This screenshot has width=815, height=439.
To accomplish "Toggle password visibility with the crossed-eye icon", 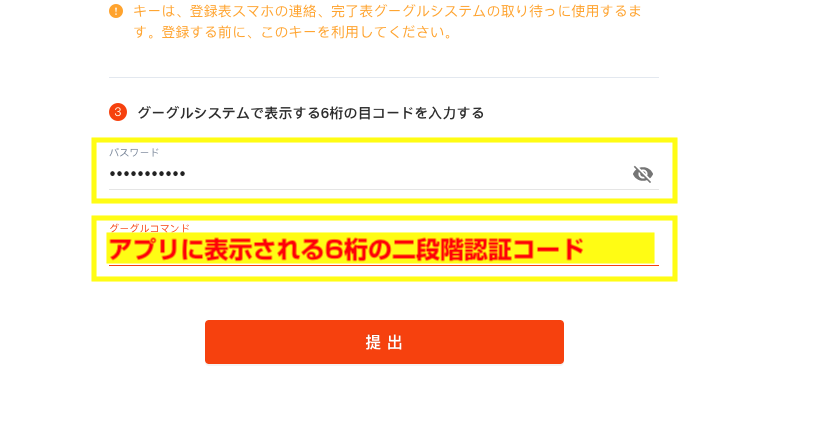I will tap(643, 174).
